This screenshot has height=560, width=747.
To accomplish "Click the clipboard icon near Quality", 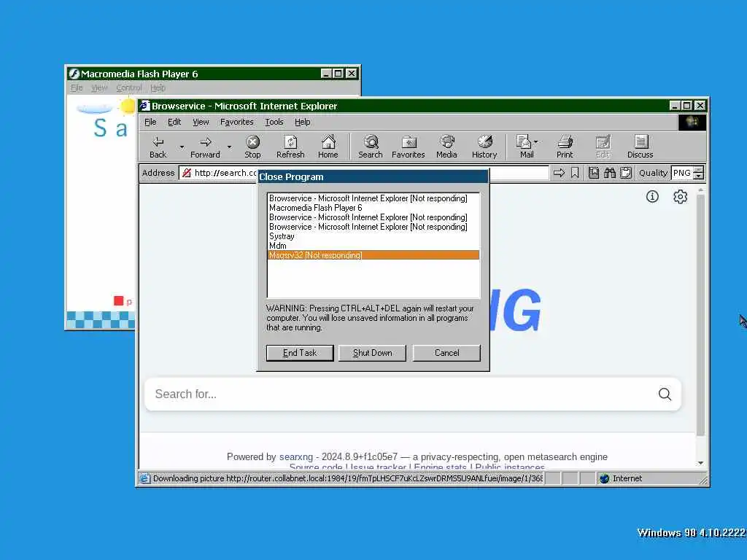I will (x=626, y=173).
